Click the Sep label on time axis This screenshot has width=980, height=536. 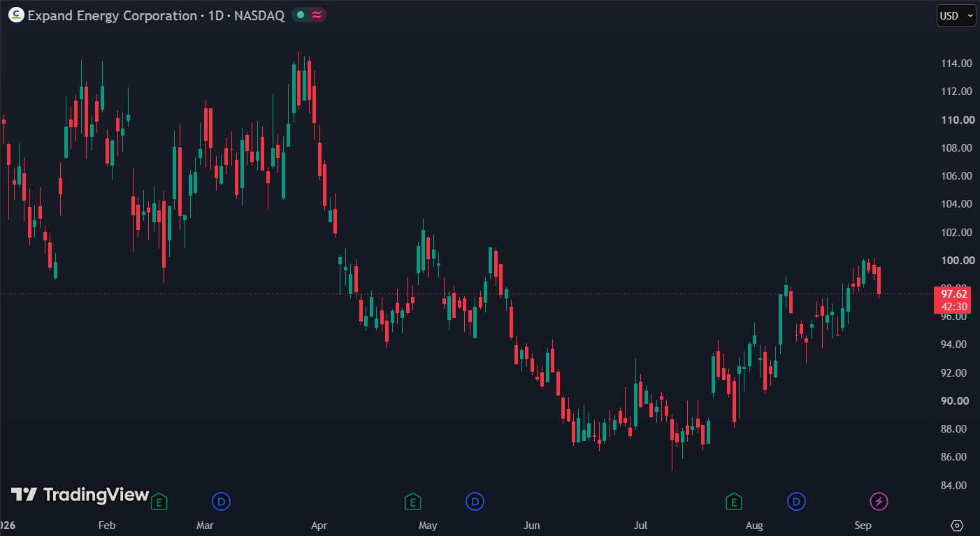863,526
